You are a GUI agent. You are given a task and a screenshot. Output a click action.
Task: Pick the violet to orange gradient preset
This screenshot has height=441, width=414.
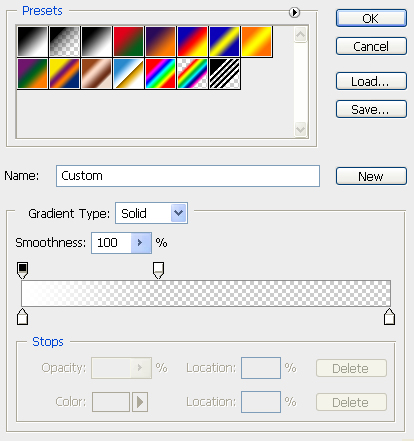click(160, 41)
